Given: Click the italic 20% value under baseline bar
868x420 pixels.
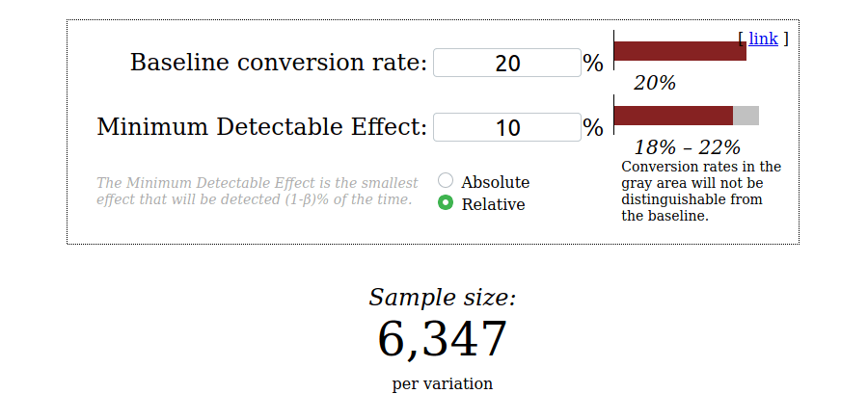Looking at the screenshot, I should point(654,84).
